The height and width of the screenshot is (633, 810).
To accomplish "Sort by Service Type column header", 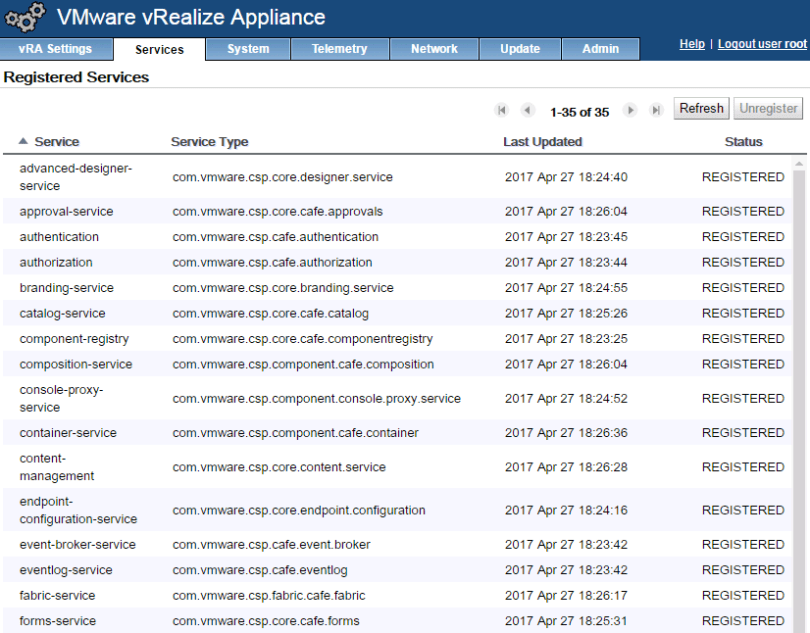I will click(209, 142).
